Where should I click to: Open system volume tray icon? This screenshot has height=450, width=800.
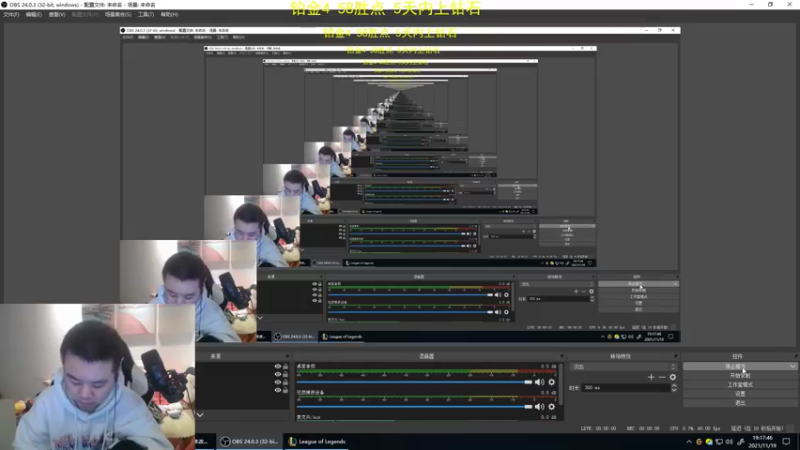point(729,442)
